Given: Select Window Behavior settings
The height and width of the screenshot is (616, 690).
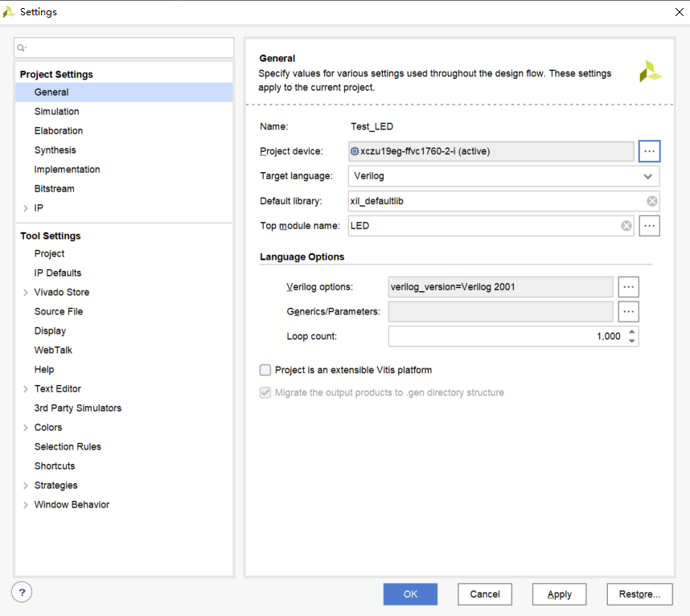Looking at the screenshot, I should 72,505.
